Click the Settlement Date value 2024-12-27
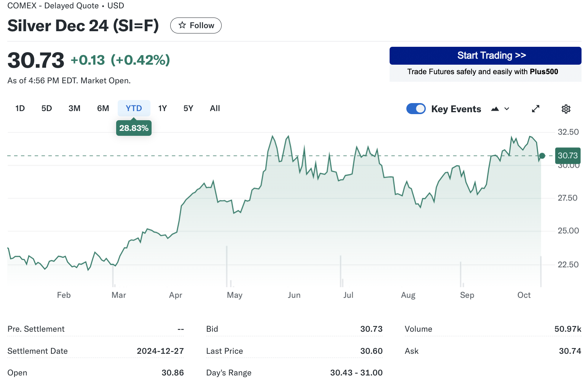 [x=160, y=351]
